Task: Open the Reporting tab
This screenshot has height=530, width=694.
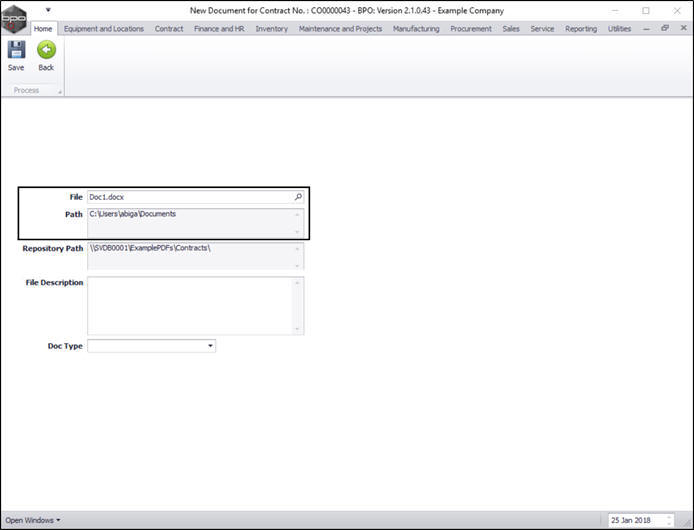Action: (x=581, y=29)
